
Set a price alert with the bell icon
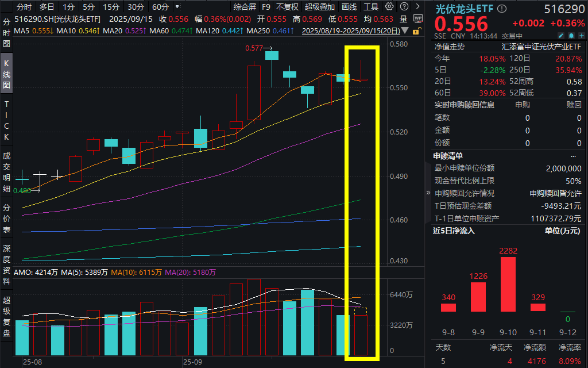point(571,36)
